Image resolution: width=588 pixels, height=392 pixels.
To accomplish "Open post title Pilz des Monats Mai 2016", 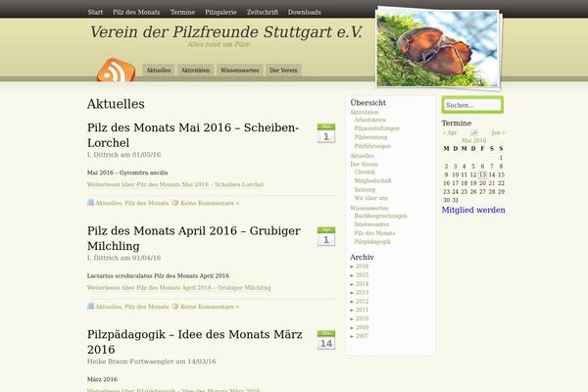I will click(x=193, y=135).
